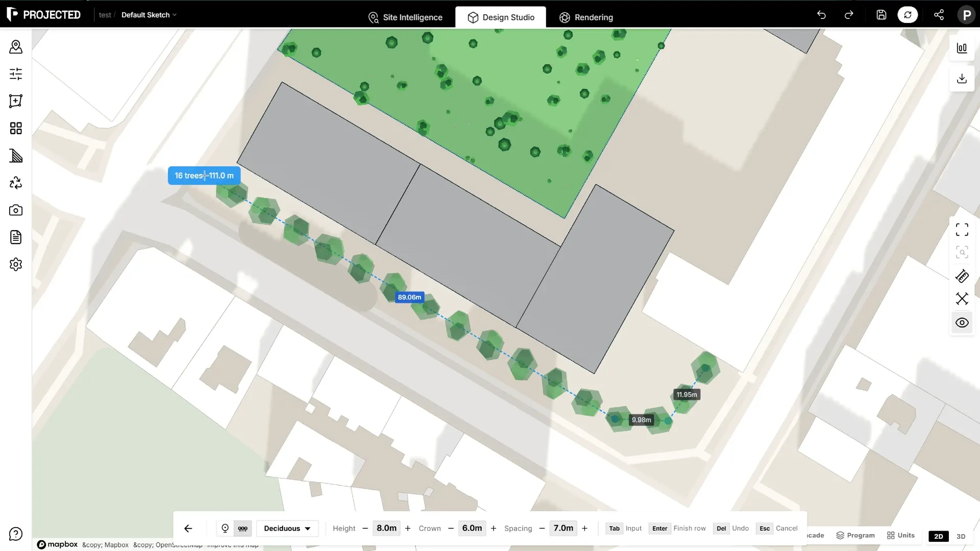Switch to tree row placement mode
Image resolution: width=980 pixels, height=551 pixels.
point(243,528)
